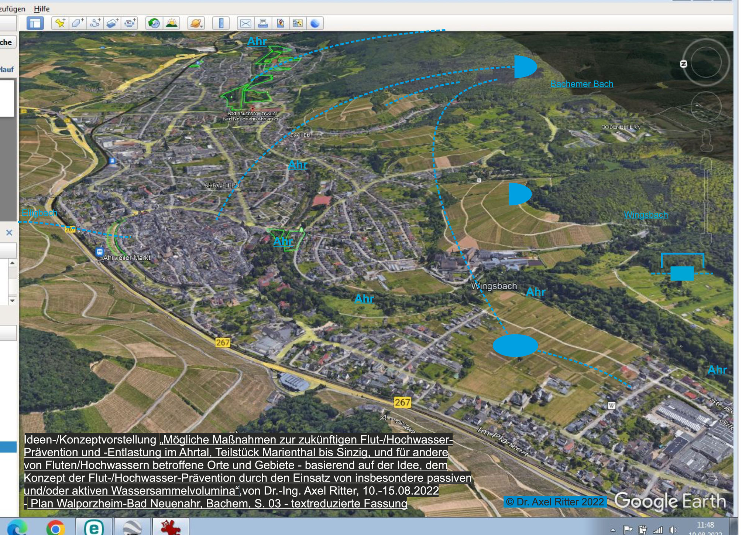Click the blue globe toolbar icon

[315, 23]
